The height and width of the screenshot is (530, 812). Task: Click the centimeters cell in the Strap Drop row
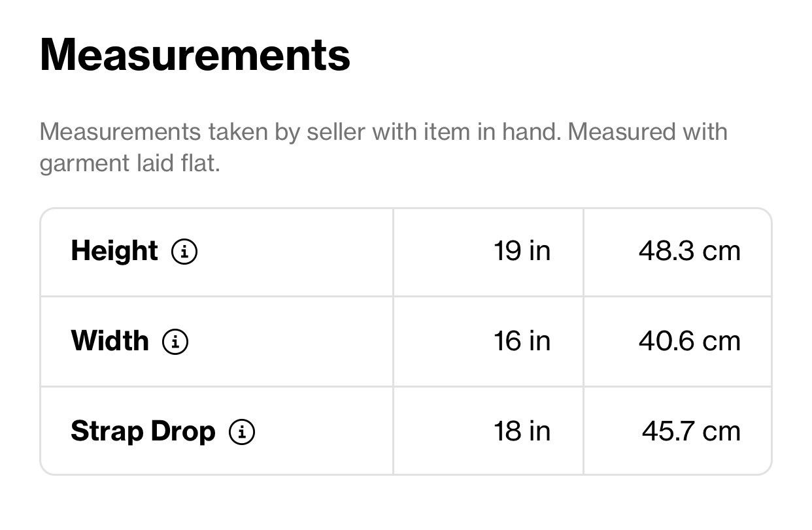pos(677,431)
